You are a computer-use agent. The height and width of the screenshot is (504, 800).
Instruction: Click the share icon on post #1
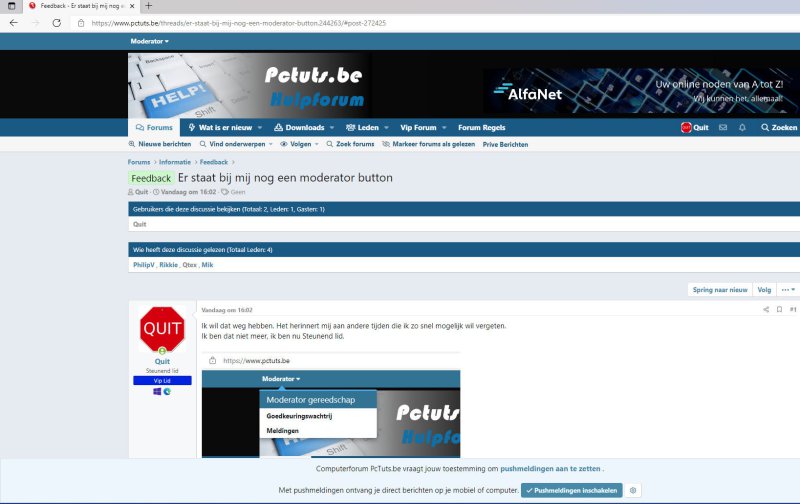[x=766, y=310]
